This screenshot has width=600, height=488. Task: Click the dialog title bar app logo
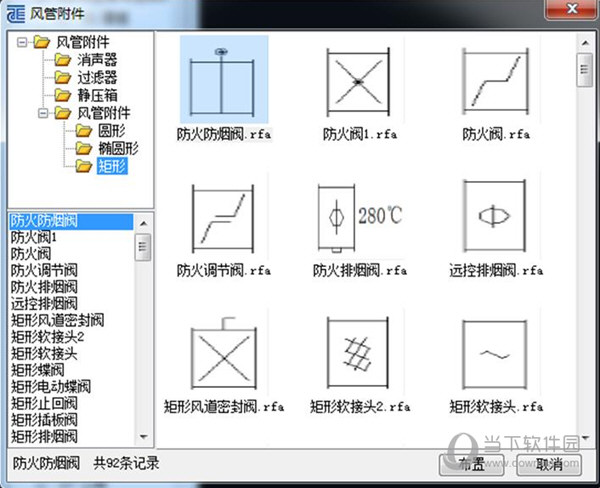click(16, 15)
